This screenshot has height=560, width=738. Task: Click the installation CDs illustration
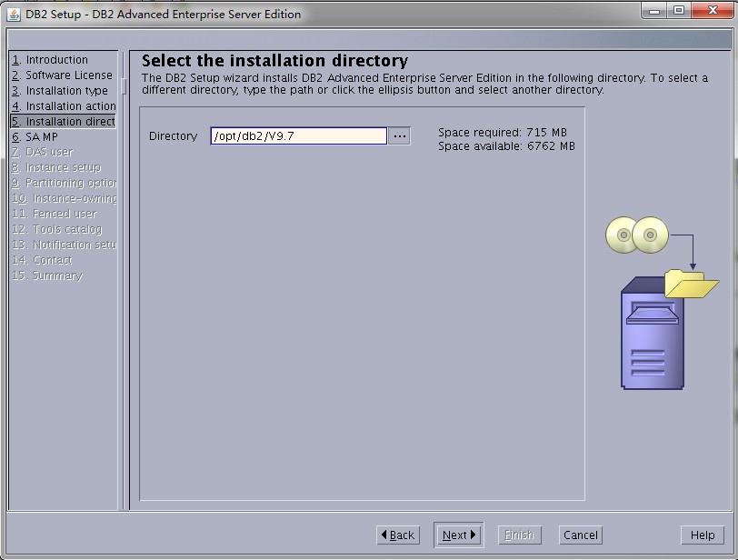pyautogui.click(x=637, y=235)
